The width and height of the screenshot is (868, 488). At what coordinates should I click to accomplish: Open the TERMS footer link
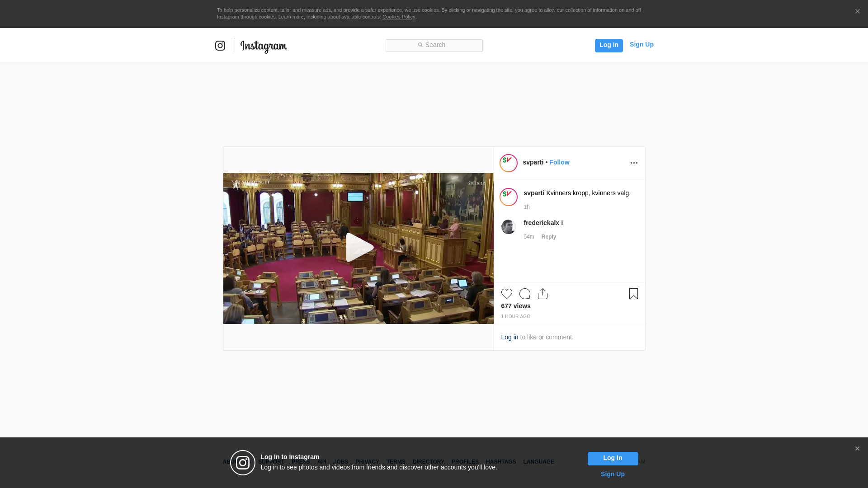pyautogui.click(x=396, y=462)
